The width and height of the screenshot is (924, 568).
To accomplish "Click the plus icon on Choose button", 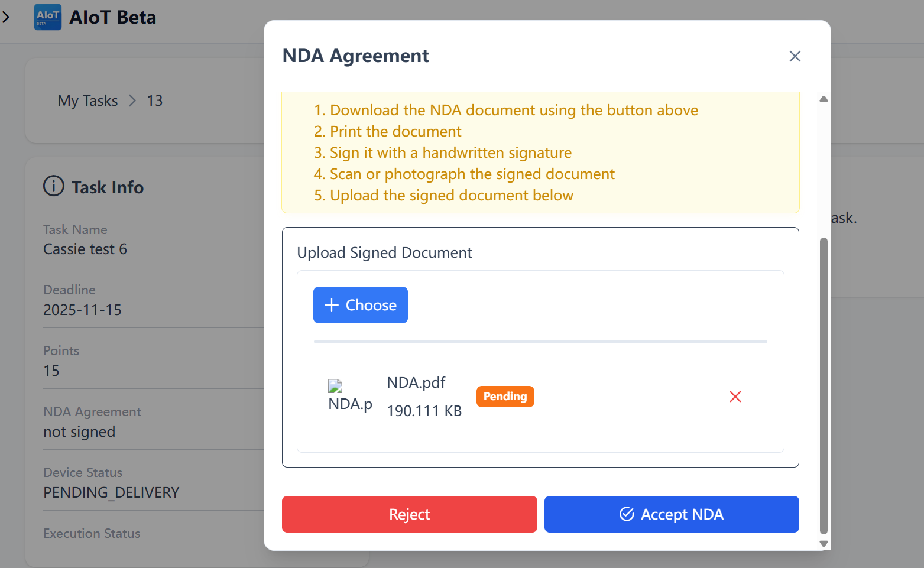I will click(332, 305).
